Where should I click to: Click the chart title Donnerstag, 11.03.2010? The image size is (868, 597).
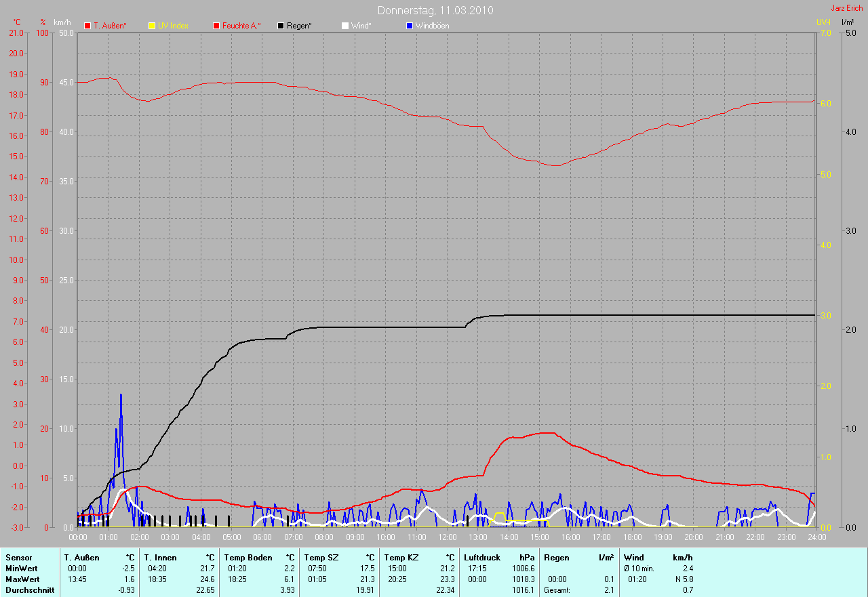[x=435, y=10]
